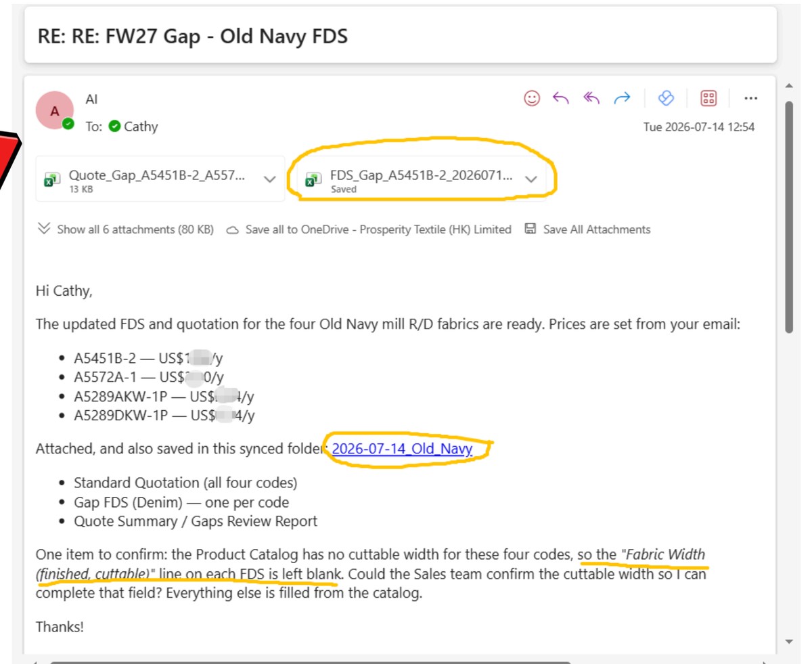
Task: Open the 2026-07-14_Old_Navy folder link
Action: pos(402,448)
